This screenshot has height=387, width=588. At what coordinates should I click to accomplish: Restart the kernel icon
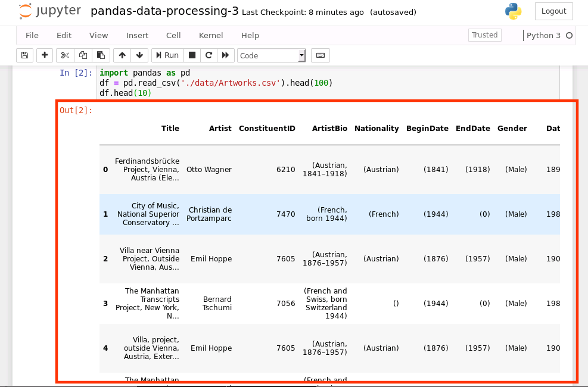click(x=209, y=55)
